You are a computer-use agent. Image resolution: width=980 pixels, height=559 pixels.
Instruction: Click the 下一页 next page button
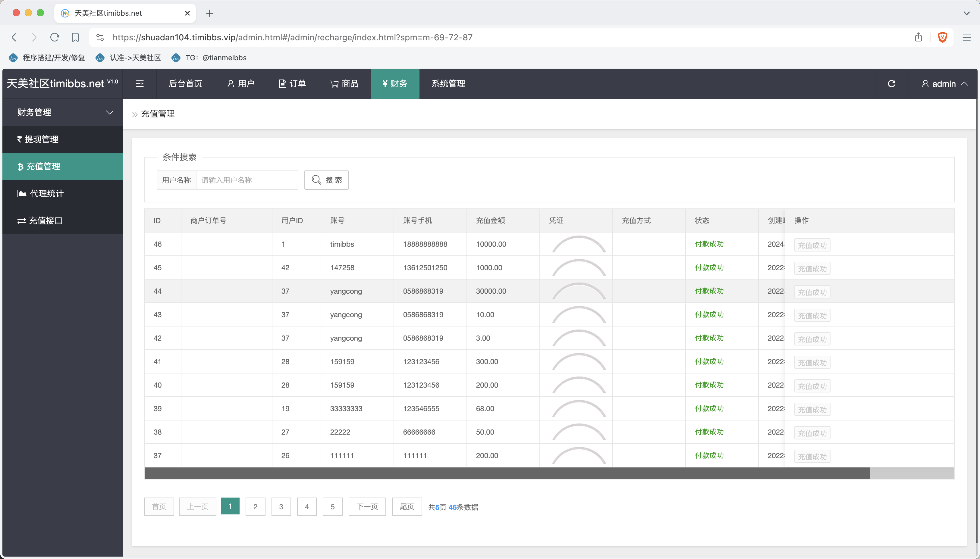367,506
